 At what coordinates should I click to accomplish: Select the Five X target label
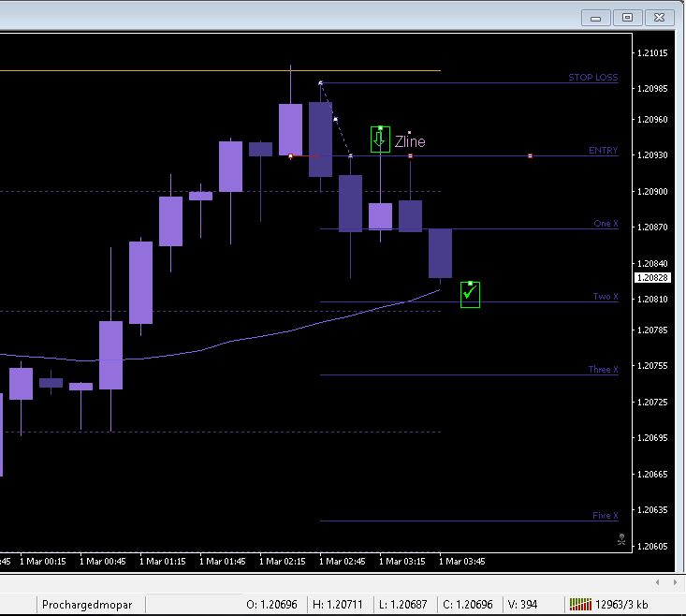(x=606, y=516)
